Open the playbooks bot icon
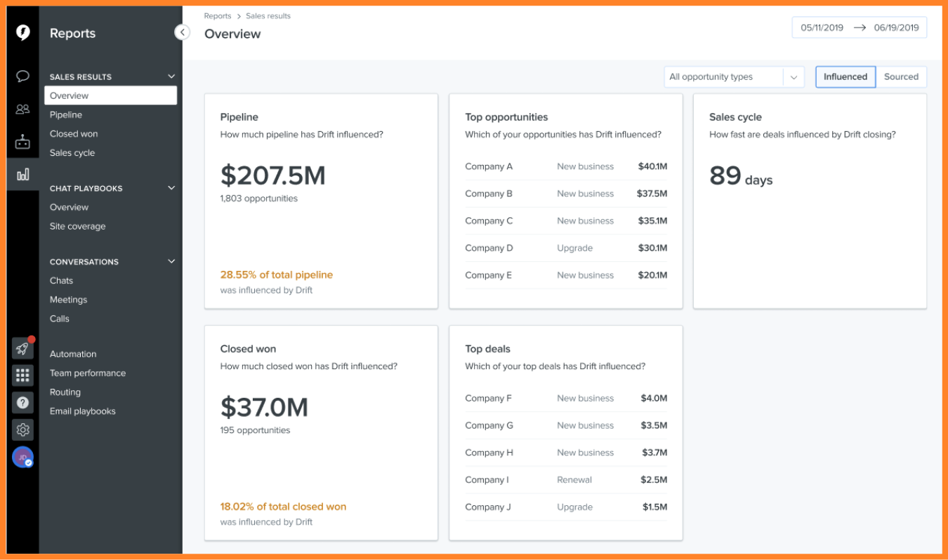This screenshot has height=560, width=948. coord(22,142)
